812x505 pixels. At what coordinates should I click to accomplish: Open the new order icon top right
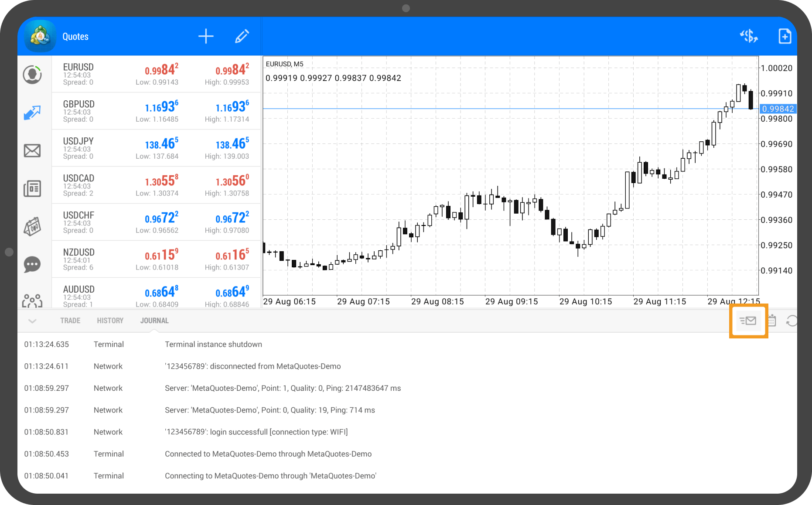coord(785,37)
